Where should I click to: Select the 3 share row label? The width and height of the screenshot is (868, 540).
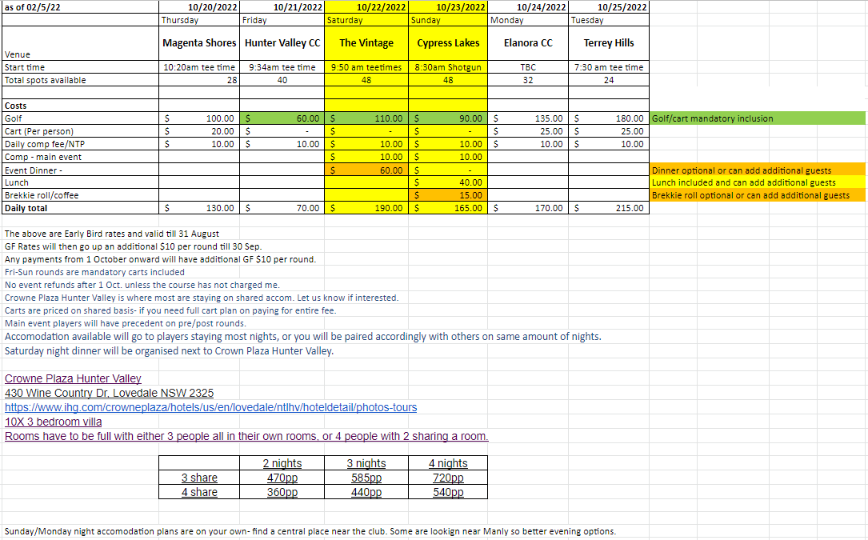pyautogui.click(x=199, y=478)
